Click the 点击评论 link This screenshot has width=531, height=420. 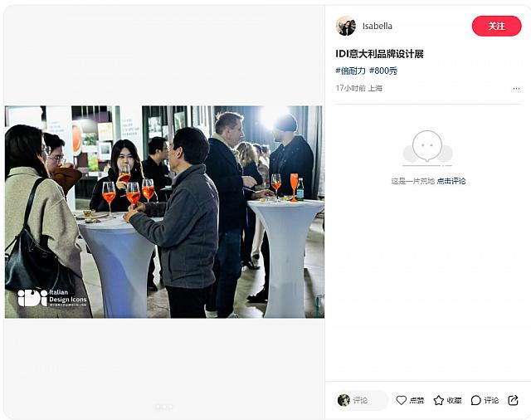point(451,181)
